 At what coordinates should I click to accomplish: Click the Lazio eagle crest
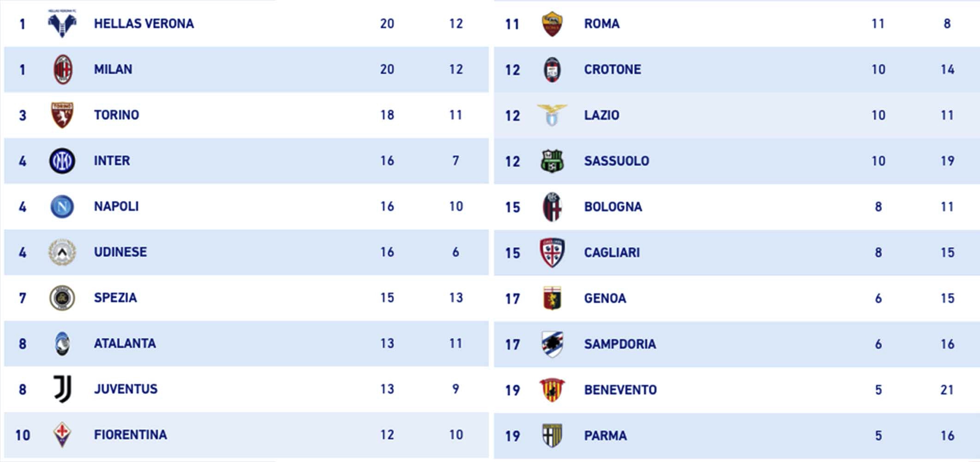(x=552, y=115)
